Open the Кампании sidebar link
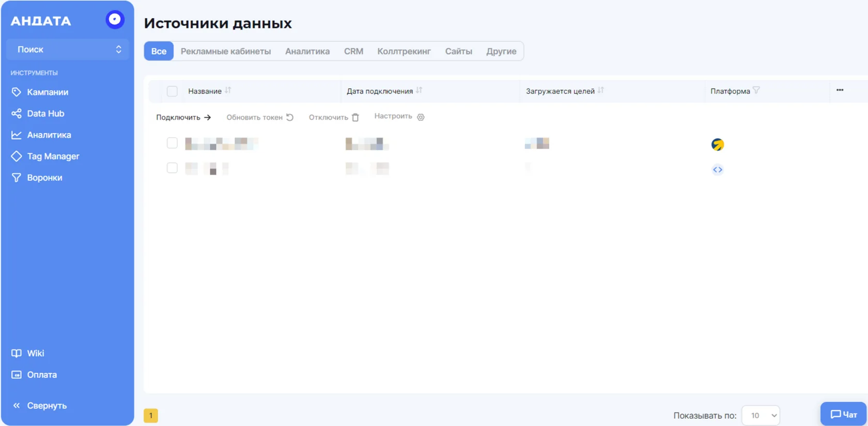 click(48, 92)
